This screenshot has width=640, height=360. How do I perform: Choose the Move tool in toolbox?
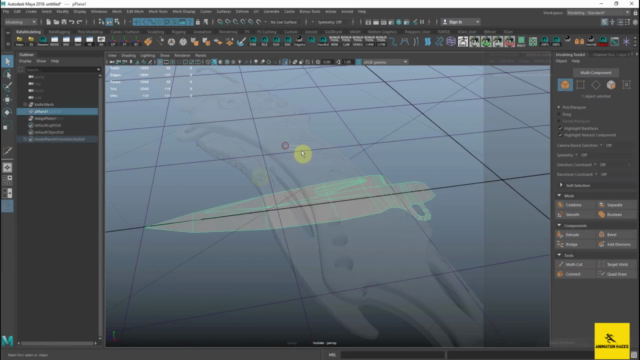7,100
